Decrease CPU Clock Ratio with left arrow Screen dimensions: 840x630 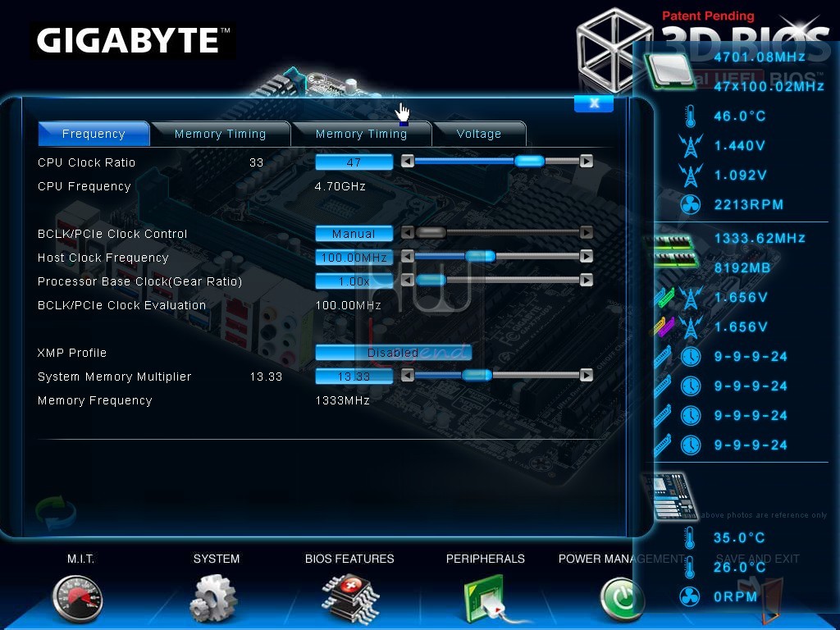tap(408, 162)
